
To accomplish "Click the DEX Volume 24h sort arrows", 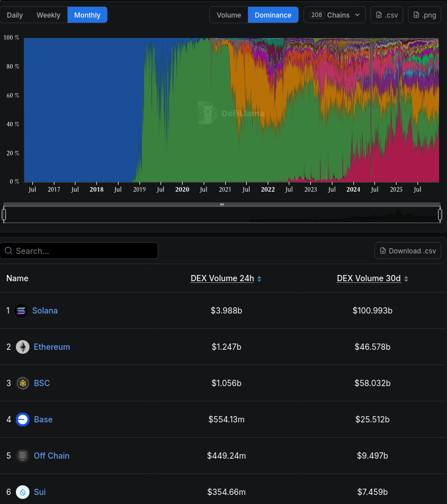I will click(x=259, y=279).
